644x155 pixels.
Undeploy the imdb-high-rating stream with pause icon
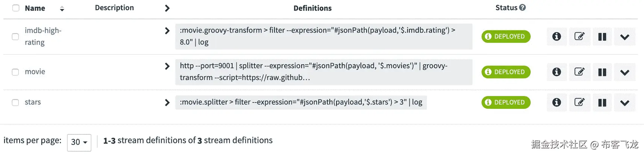tap(602, 37)
